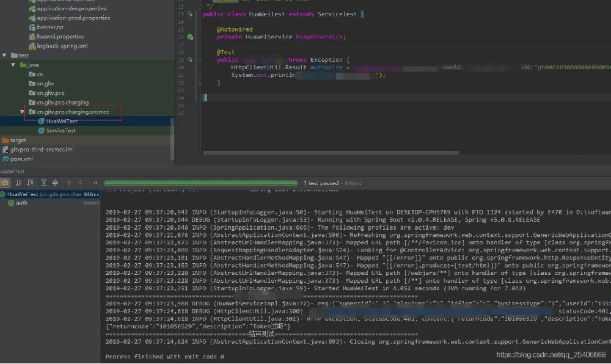611x364 pixels.
Task: Click the Spring icon of application-prod.properties
Action: point(32,18)
